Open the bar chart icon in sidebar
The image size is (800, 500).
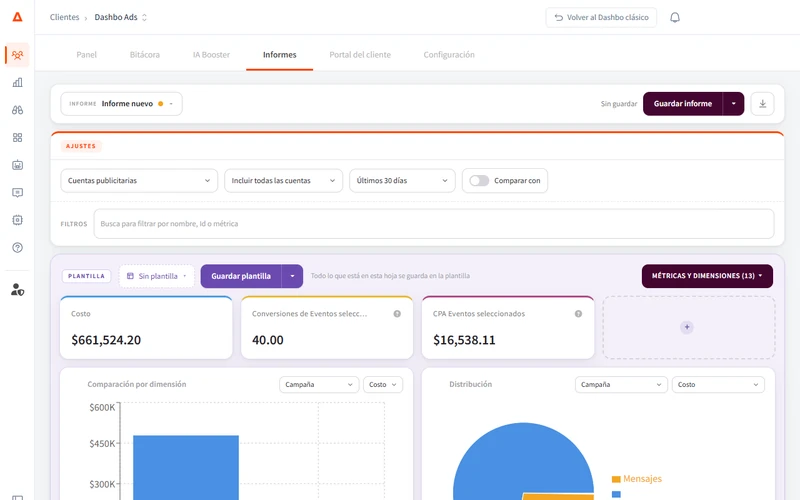pos(17,82)
